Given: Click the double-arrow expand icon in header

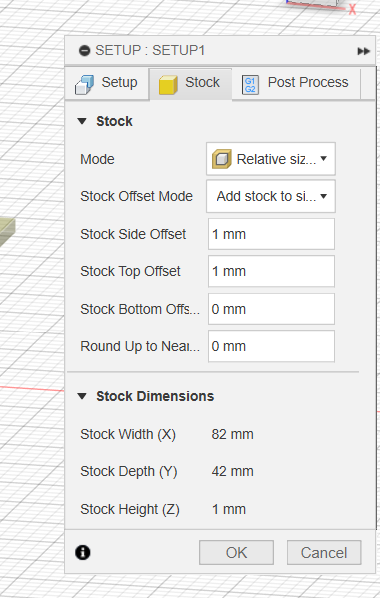Looking at the screenshot, I should coord(364,51).
